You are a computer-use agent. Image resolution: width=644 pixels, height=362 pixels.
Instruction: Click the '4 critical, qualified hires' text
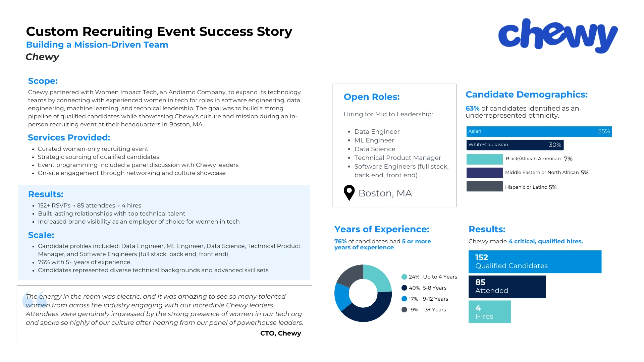tap(546, 241)
